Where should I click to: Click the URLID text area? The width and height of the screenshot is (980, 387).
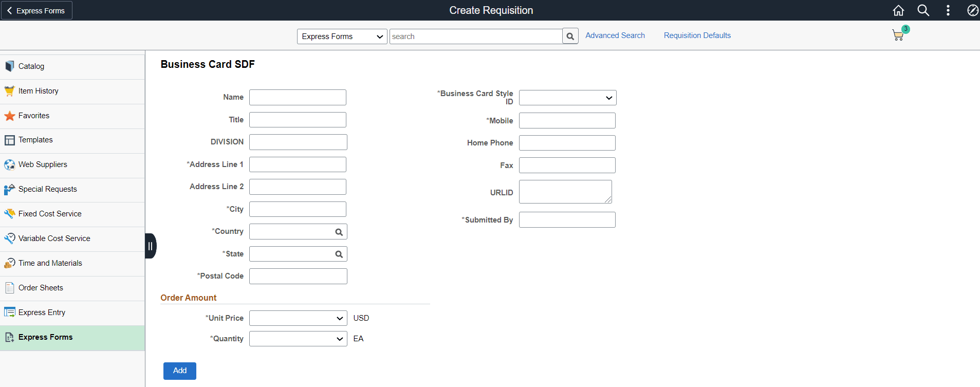click(565, 192)
